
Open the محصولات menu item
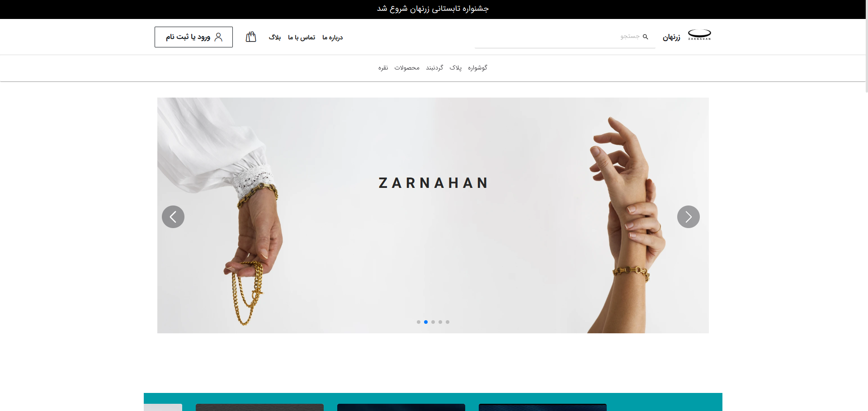click(407, 68)
